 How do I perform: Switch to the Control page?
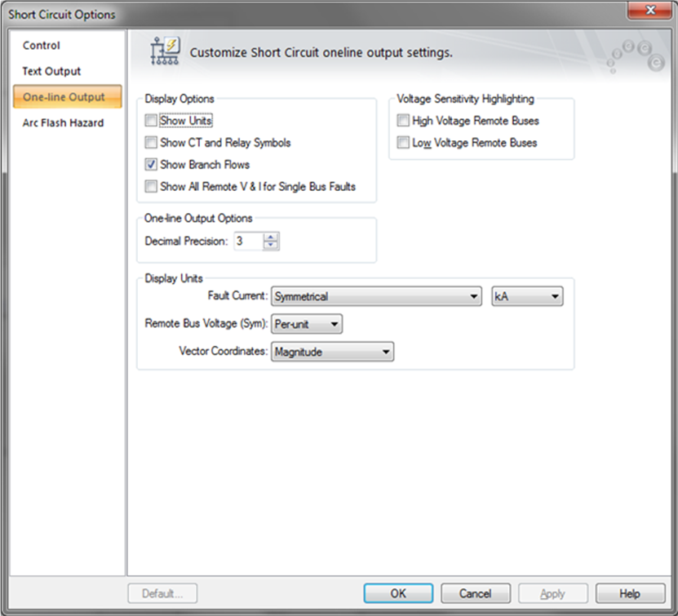42,46
